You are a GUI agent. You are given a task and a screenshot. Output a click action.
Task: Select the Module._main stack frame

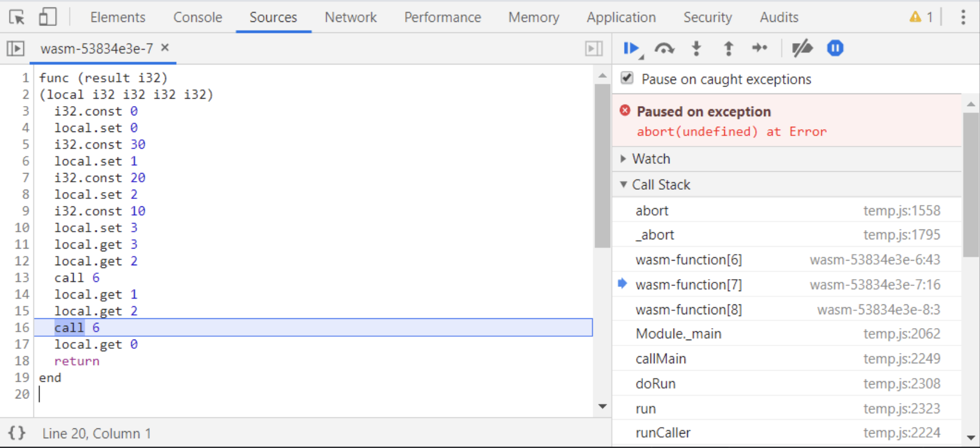(678, 333)
